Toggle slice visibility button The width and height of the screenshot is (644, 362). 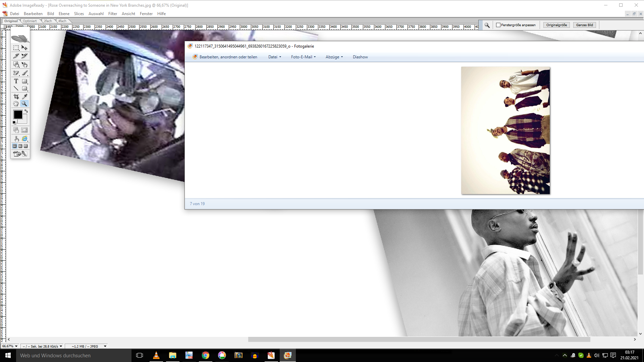[24, 130]
